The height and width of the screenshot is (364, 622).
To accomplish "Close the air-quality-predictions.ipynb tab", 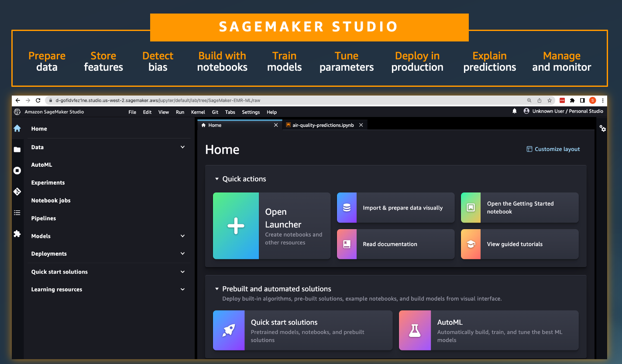I will [x=361, y=125].
